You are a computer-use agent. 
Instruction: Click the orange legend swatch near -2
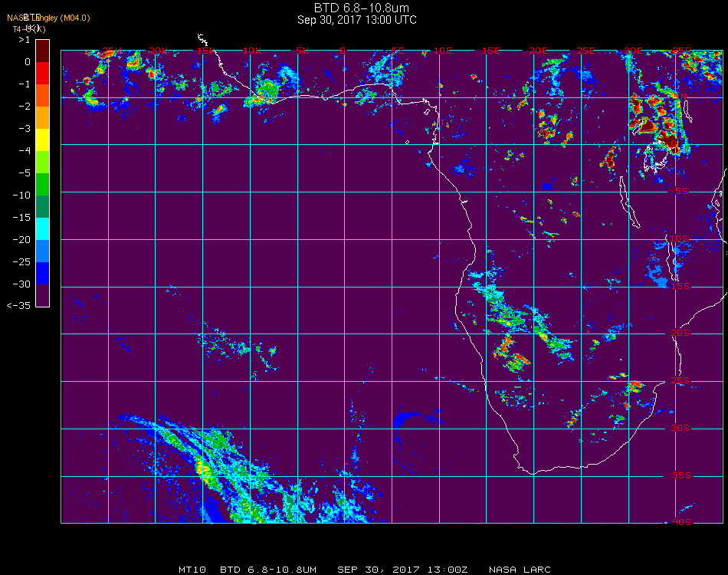click(x=42, y=117)
